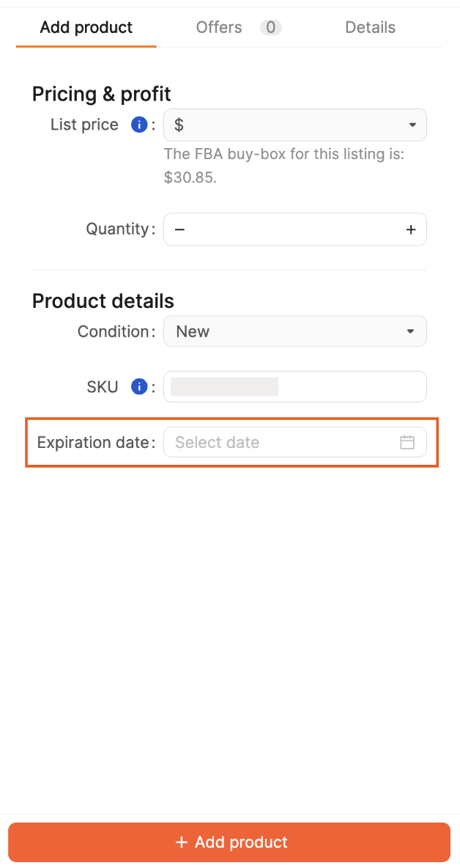The image size is (460, 868).
Task: Expand the Condition dropdown arrow
Action: 410,331
